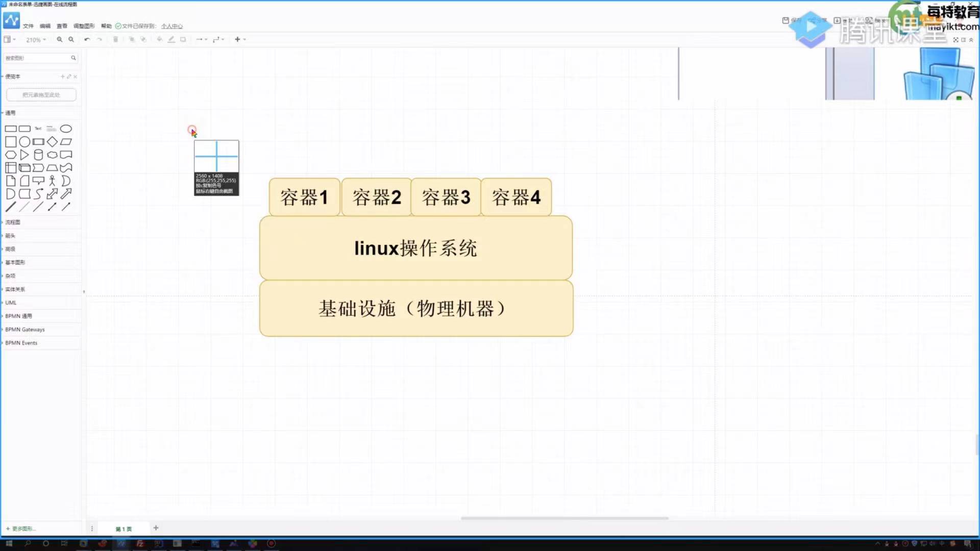
Task: Select the ellipse shape from the palette
Action: pyautogui.click(x=66, y=129)
